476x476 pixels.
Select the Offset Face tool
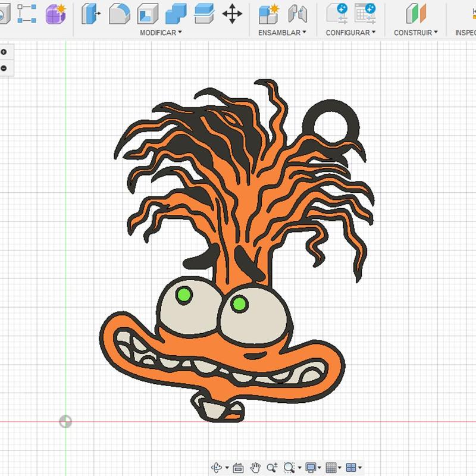click(x=204, y=14)
